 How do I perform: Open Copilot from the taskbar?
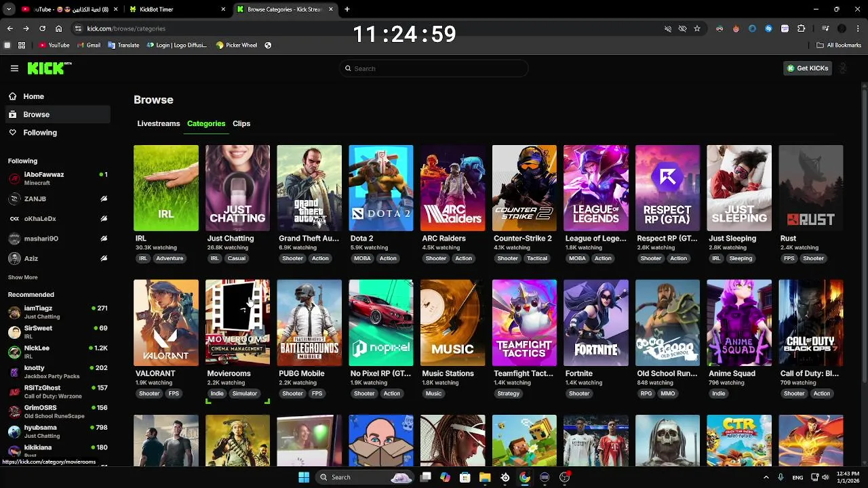(x=445, y=477)
